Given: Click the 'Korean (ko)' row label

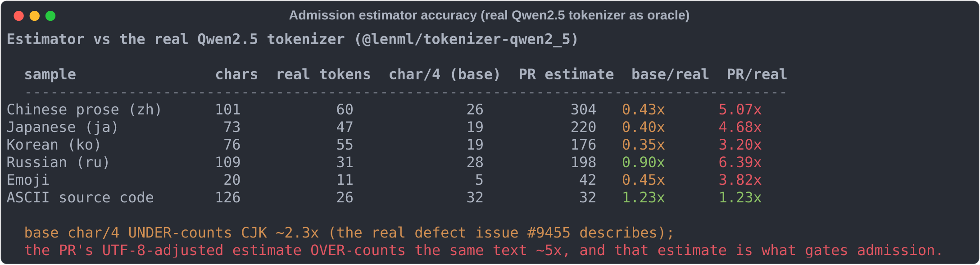Looking at the screenshot, I should point(54,145).
